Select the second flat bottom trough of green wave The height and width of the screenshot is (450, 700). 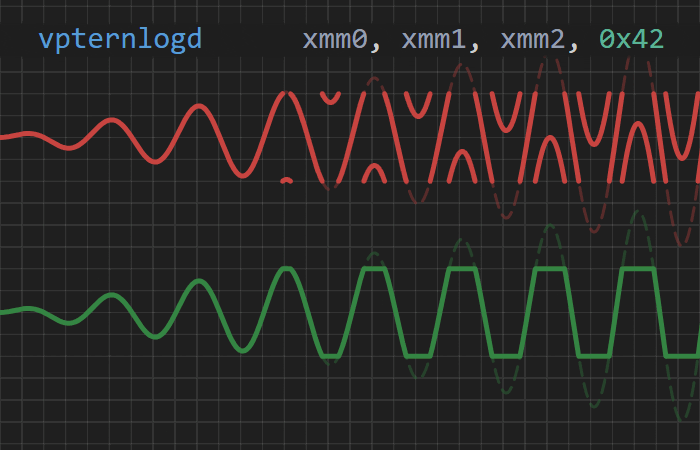tap(418, 356)
